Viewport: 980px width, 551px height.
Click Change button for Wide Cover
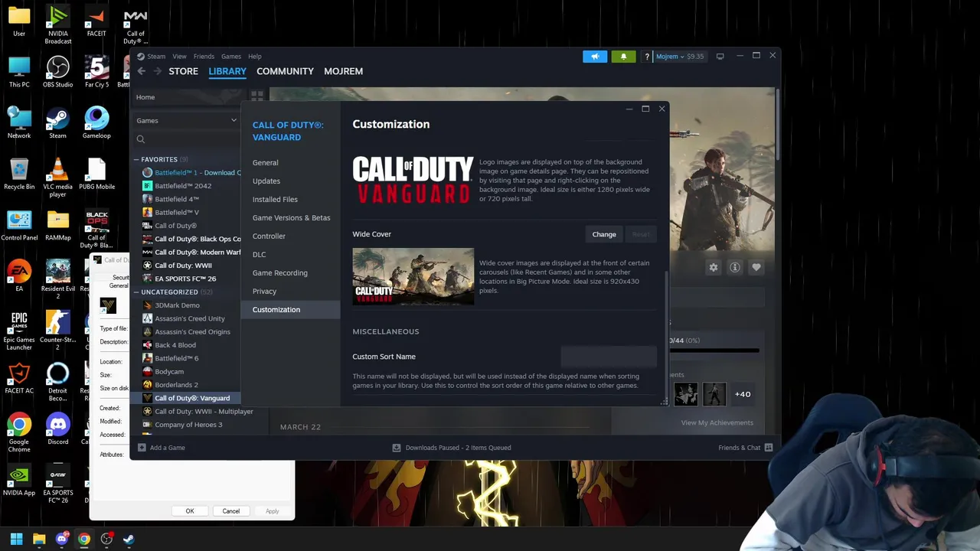(604, 234)
